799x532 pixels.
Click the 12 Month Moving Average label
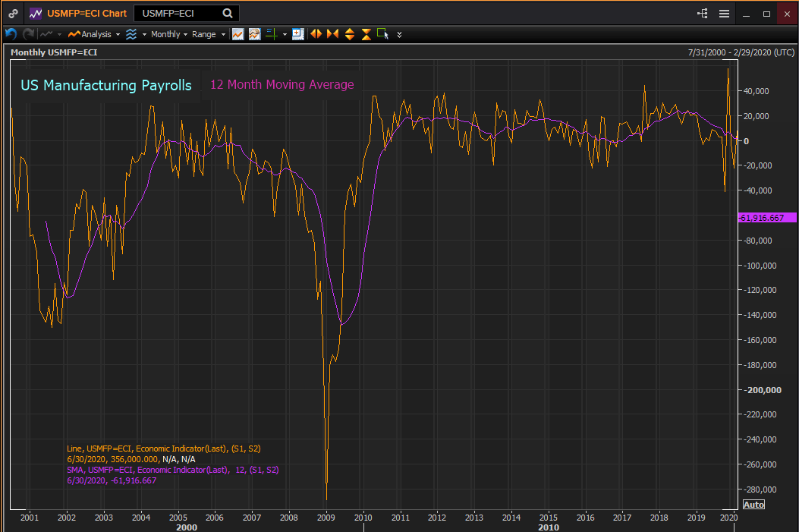coord(282,85)
